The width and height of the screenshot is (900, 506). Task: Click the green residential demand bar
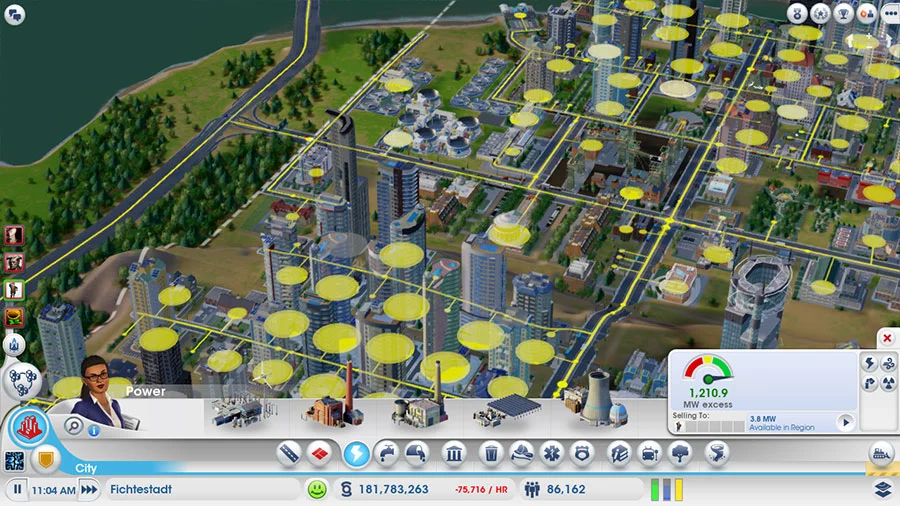[655, 489]
